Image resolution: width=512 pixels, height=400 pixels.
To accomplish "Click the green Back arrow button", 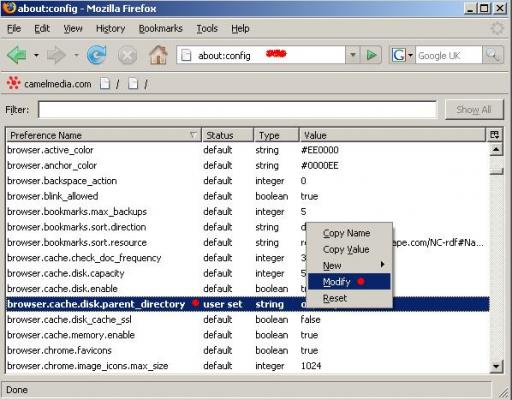I will (x=17, y=55).
